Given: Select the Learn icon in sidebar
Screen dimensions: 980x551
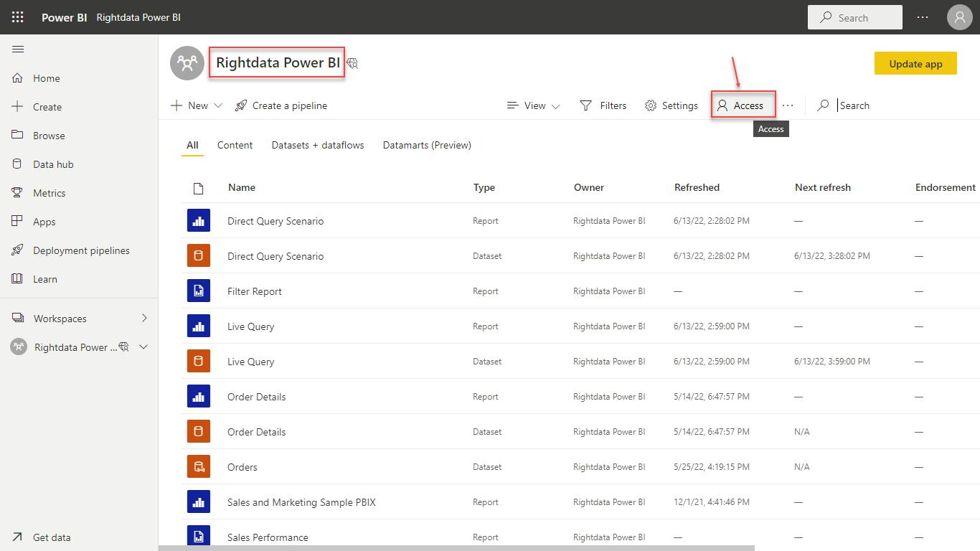Looking at the screenshot, I should (x=43, y=278).
